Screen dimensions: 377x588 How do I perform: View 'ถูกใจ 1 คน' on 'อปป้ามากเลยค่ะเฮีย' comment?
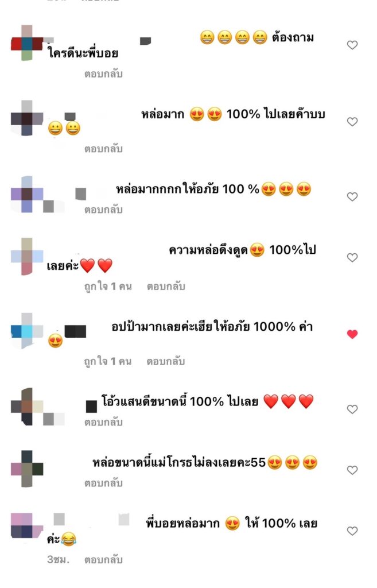coord(108,362)
